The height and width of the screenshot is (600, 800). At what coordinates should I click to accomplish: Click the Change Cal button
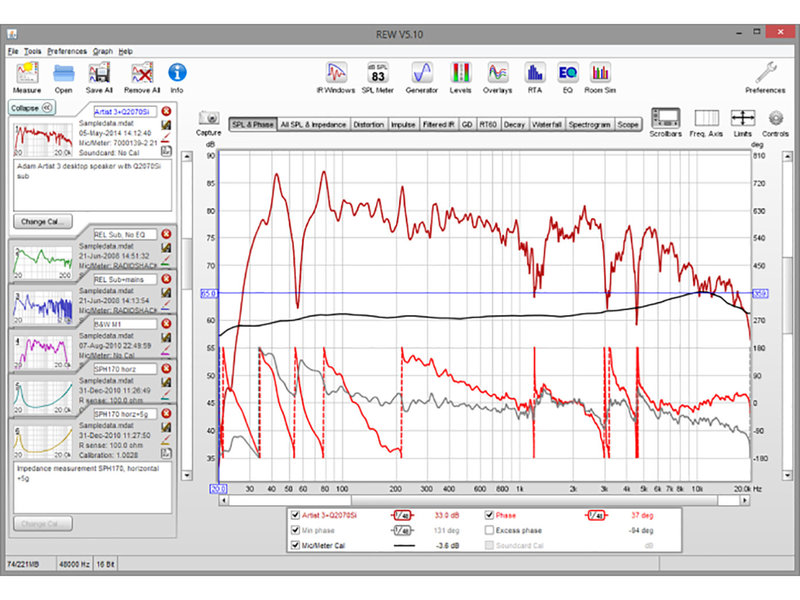[x=43, y=221]
